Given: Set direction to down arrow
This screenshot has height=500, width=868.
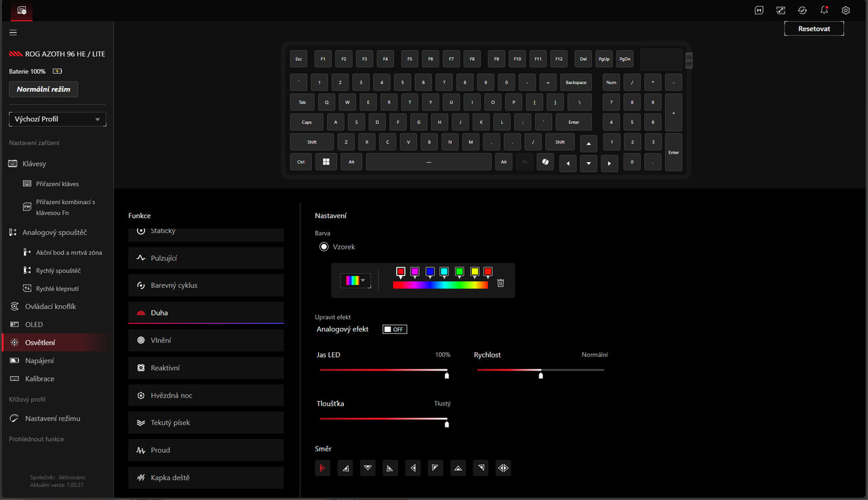Looking at the screenshot, I should click(368, 467).
